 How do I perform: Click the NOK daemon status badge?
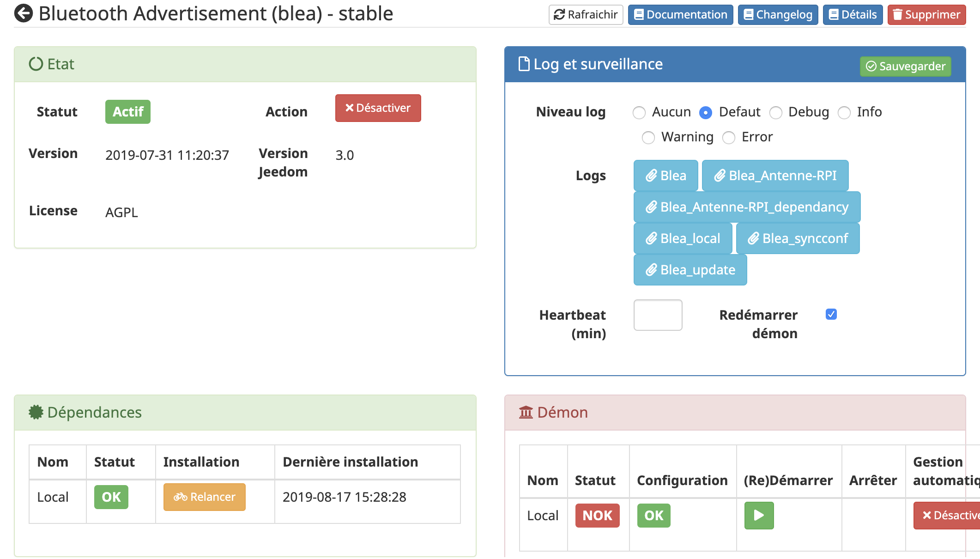pos(597,516)
